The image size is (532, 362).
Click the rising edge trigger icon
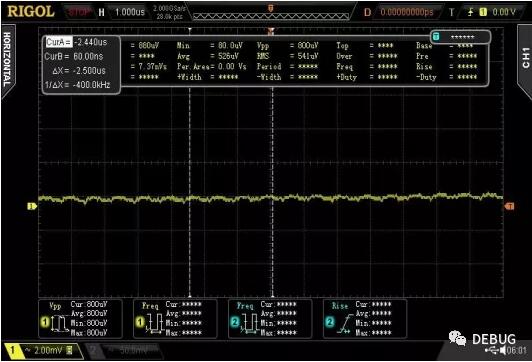pyautogui.click(x=471, y=12)
